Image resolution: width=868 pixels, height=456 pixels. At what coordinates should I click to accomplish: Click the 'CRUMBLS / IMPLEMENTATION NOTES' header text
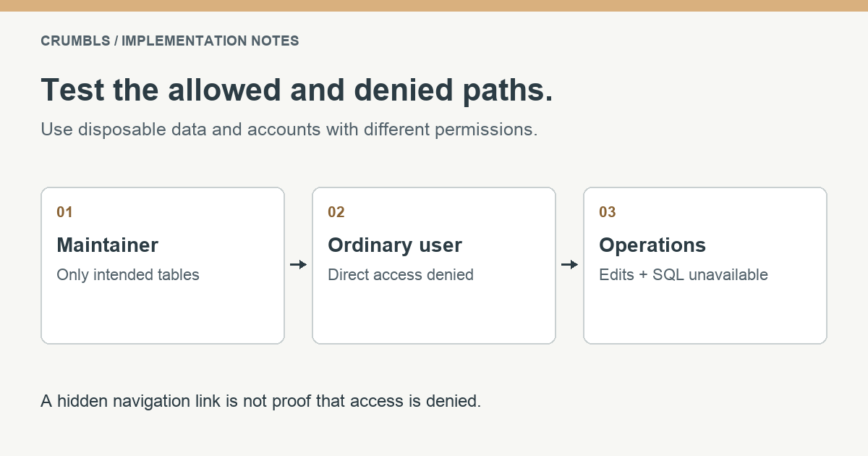click(170, 41)
